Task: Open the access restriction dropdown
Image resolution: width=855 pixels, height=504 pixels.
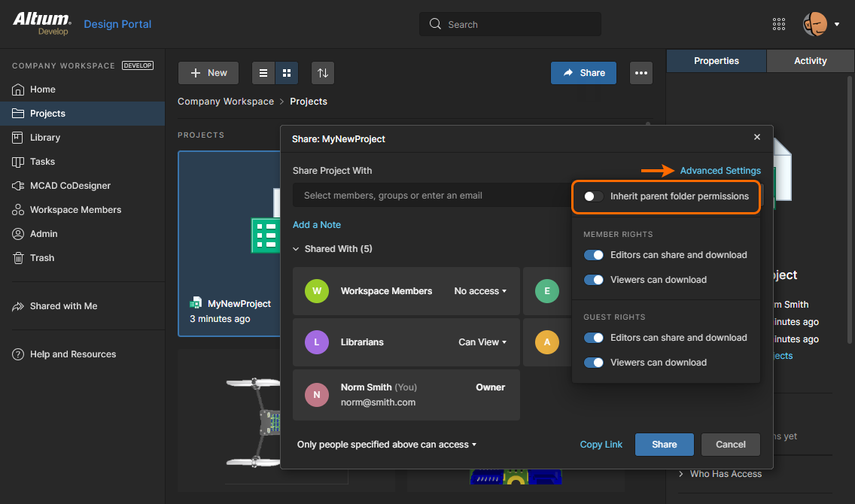Action: point(387,445)
